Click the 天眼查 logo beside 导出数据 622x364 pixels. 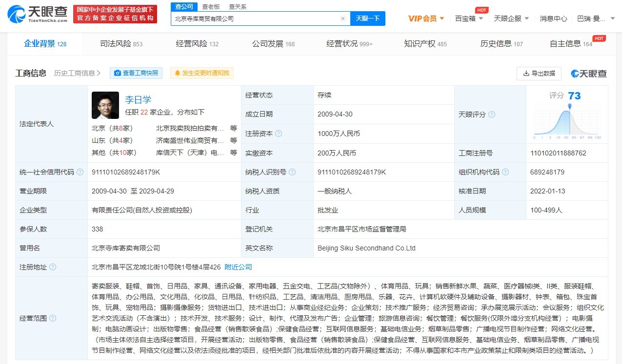pyautogui.click(x=589, y=74)
